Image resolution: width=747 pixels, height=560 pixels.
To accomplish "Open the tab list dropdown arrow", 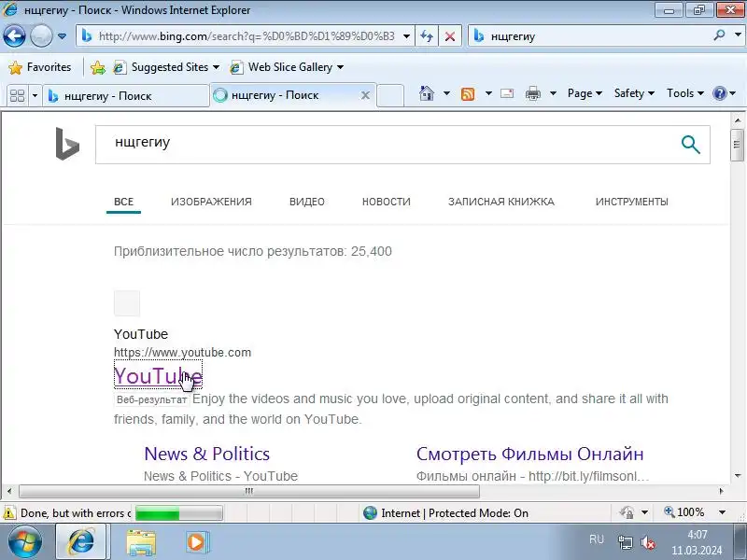I will (x=35, y=96).
